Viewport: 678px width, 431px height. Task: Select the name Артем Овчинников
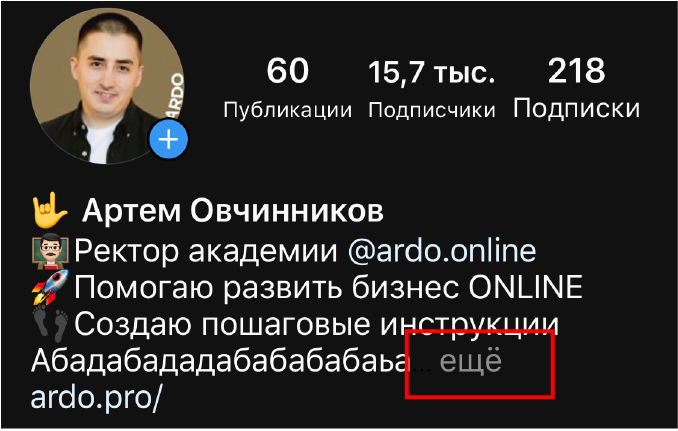click(x=233, y=211)
